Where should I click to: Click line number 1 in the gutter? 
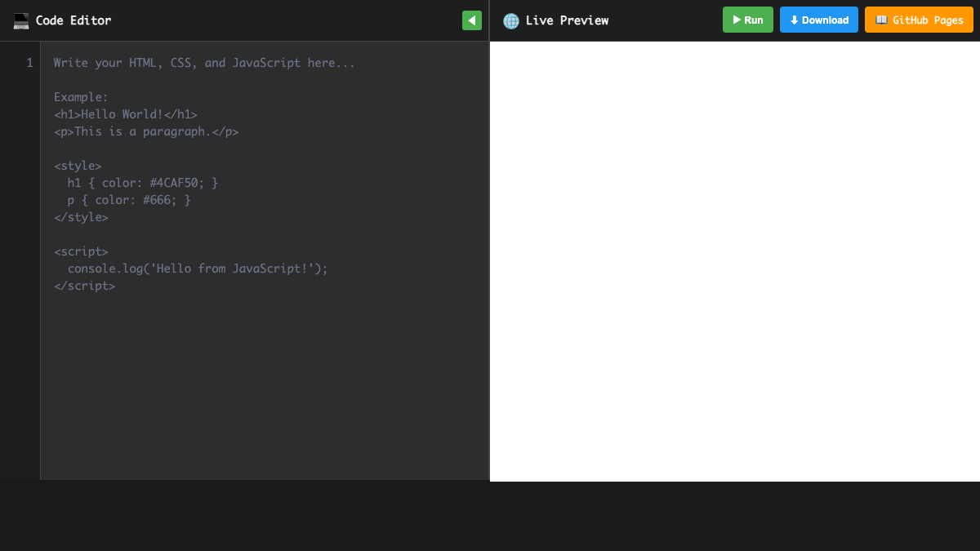29,63
